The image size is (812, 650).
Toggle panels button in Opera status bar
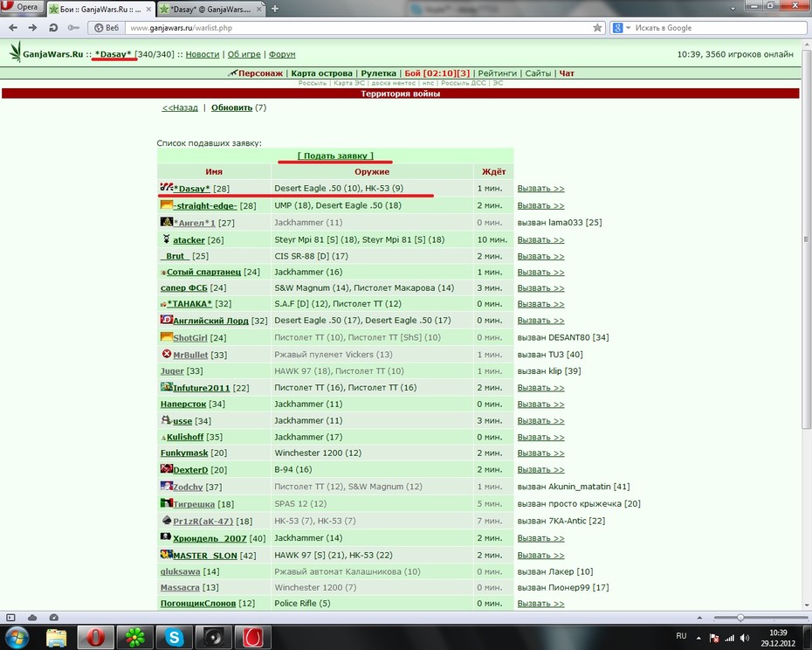(10, 618)
